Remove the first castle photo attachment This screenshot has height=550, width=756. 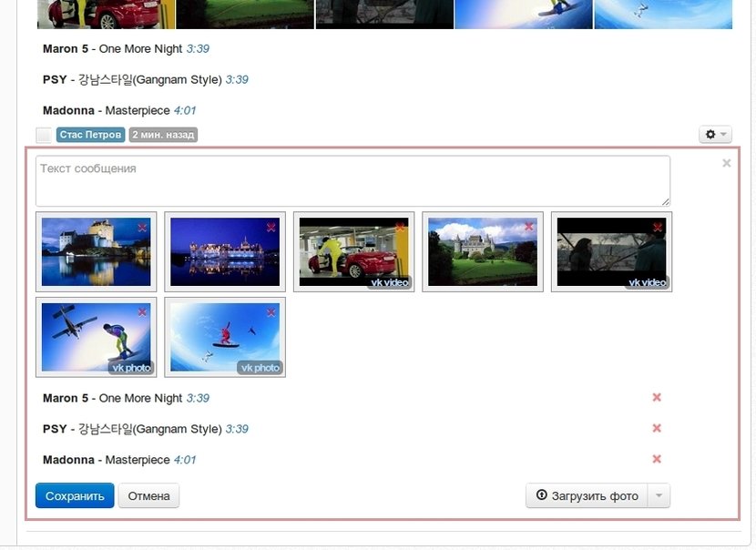[x=142, y=227]
